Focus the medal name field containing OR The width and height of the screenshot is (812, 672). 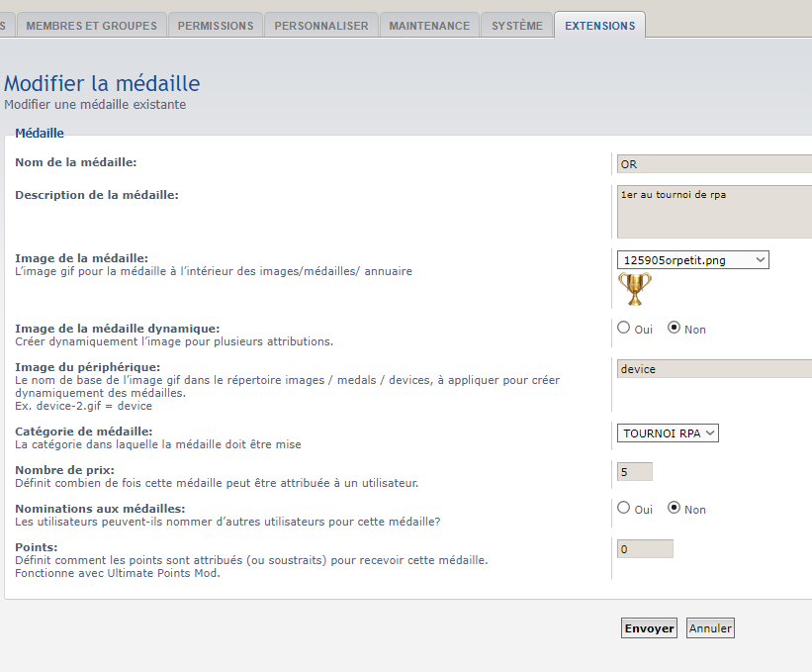click(x=712, y=164)
